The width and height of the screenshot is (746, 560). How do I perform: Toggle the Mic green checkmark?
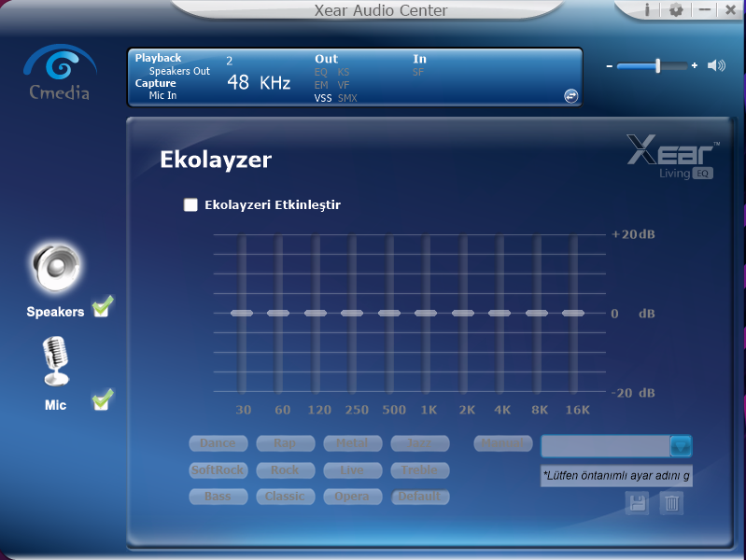click(x=103, y=399)
